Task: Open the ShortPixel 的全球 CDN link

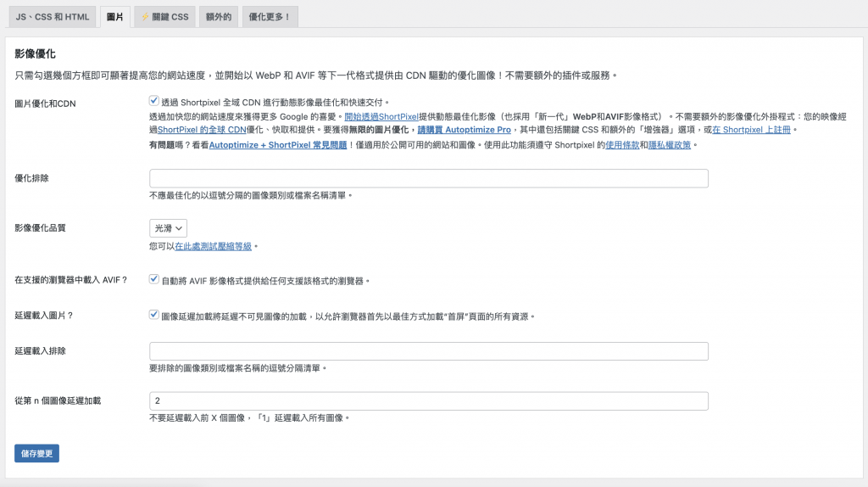Action: pyautogui.click(x=202, y=130)
